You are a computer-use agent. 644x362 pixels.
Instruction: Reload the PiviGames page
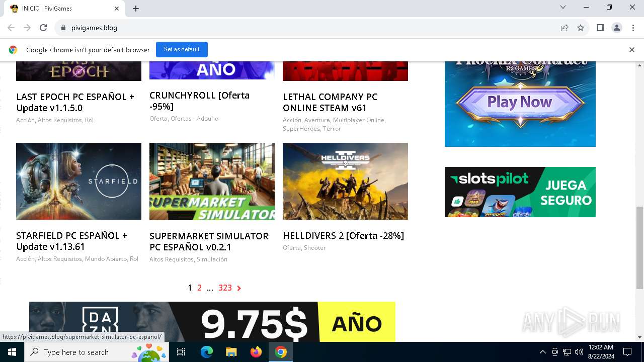[43, 28]
